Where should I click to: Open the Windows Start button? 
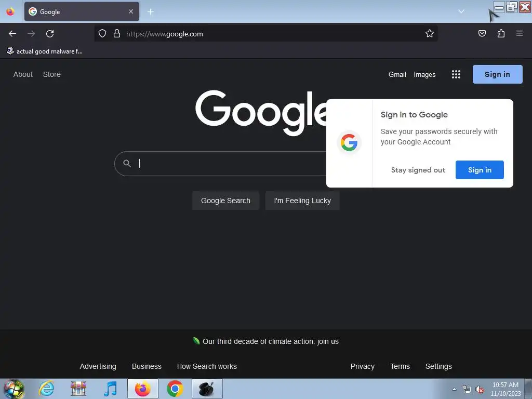[14, 389]
